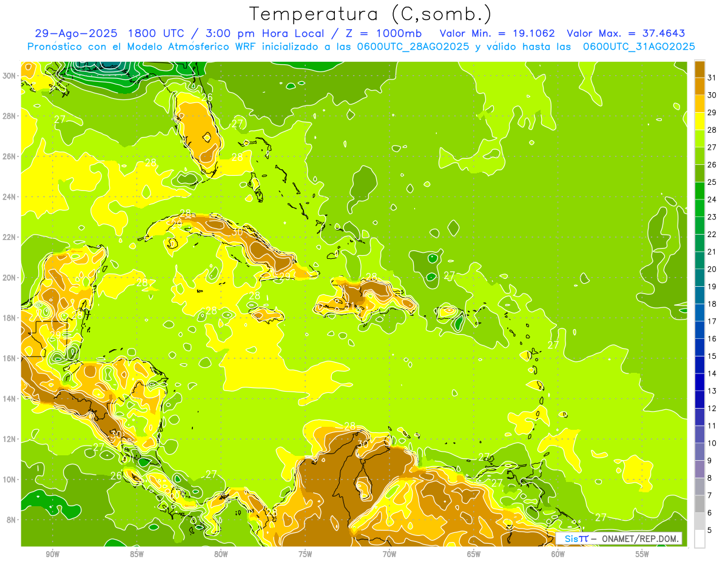
Task: Click the "Temperatura (C,somb.)" chart title
Action: click(x=371, y=14)
